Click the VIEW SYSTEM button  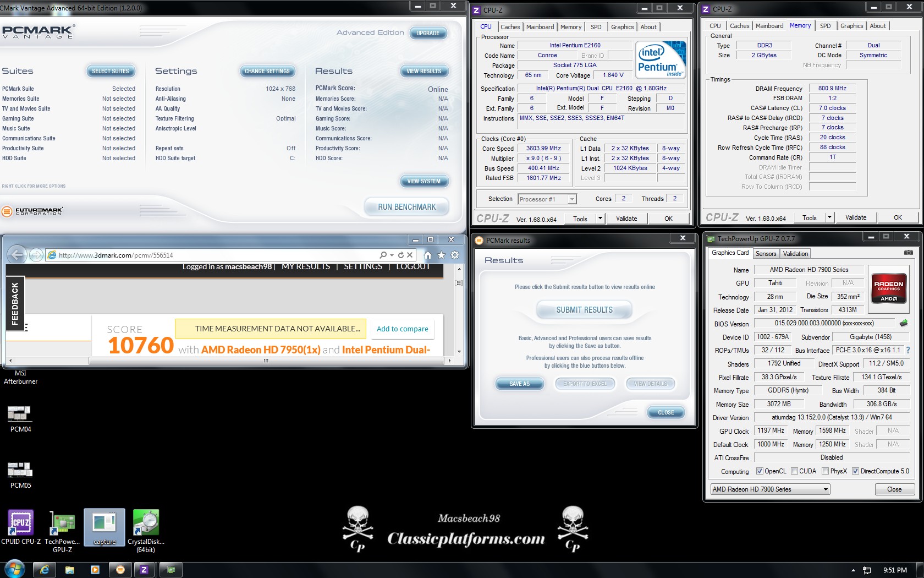(x=424, y=181)
